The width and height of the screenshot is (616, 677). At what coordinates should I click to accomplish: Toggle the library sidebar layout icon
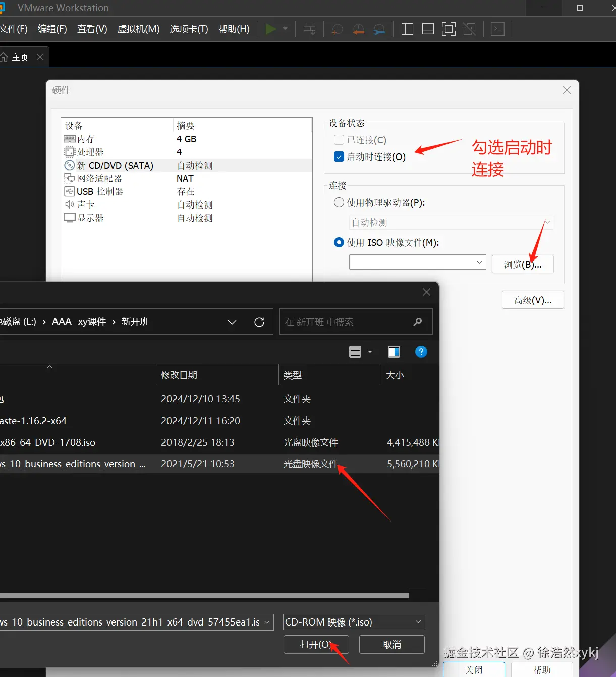click(407, 29)
